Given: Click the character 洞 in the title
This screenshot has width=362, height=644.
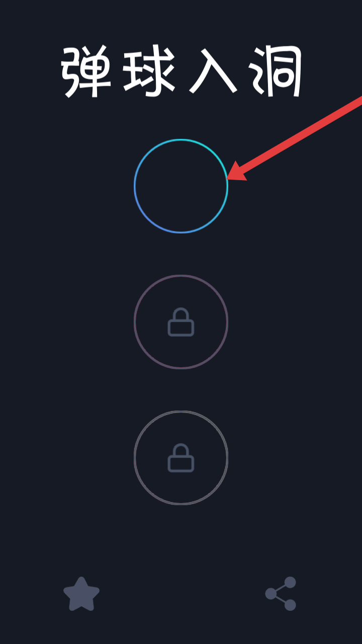Looking at the screenshot, I should 277,71.
